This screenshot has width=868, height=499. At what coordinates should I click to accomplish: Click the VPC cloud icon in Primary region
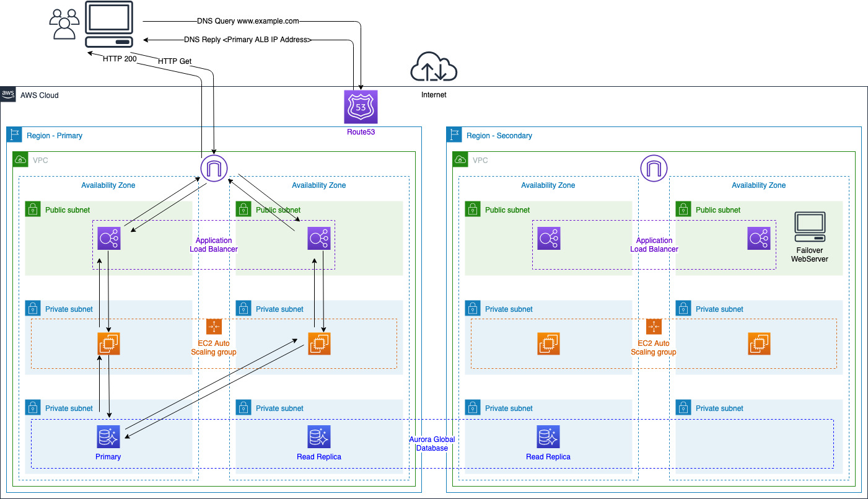20,160
